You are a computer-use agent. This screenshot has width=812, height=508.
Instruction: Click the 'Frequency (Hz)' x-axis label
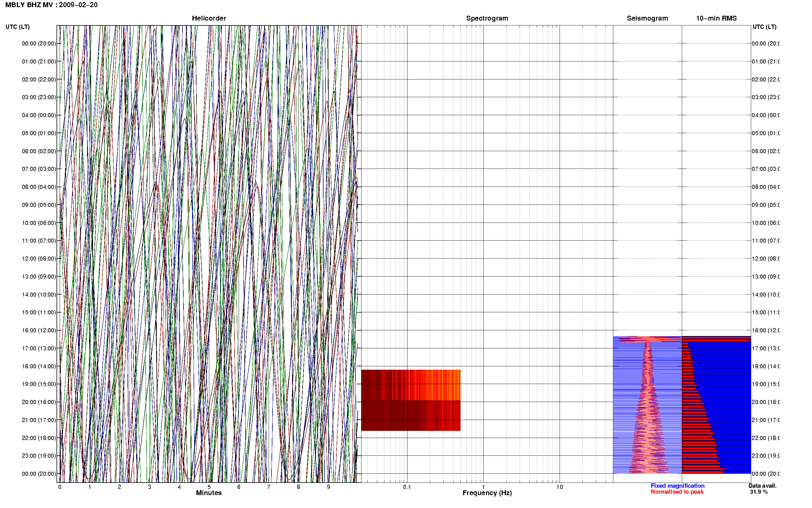pyautogui.click(x=487, y=493)
